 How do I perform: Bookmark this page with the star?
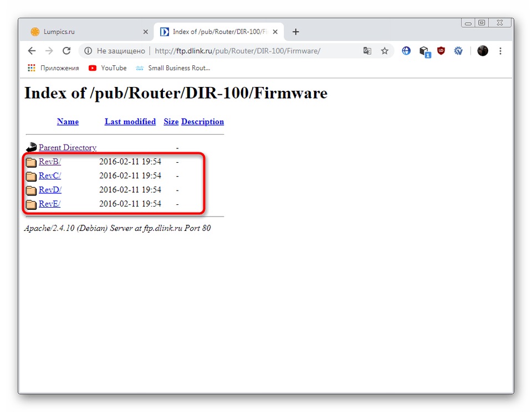(385, 51)
